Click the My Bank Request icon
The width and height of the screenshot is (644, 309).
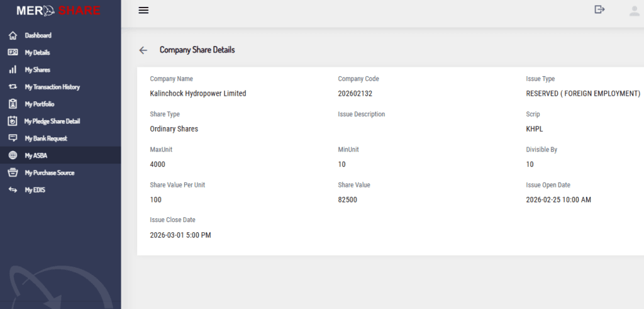click(x=13, y=138)
